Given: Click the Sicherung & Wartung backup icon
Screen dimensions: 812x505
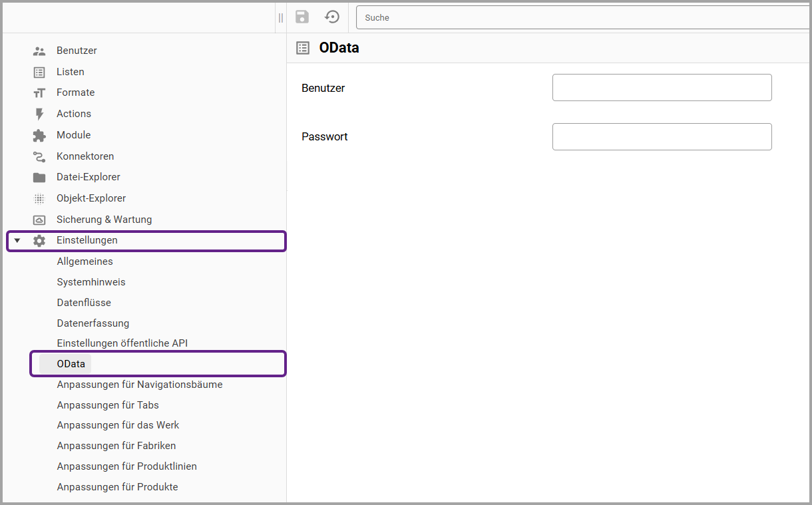Looking at the screenshot, I should [39, 220].
